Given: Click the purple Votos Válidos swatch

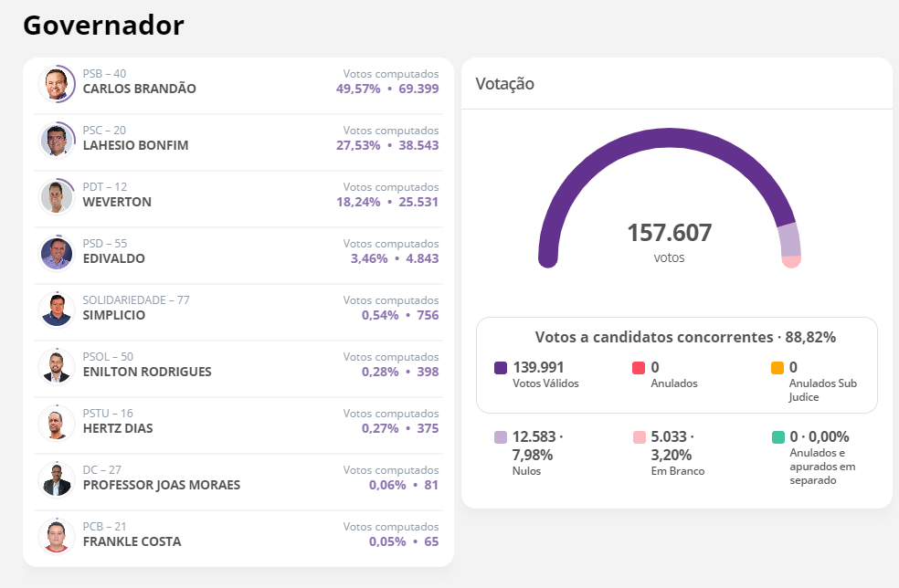Looking at the screenshot, I should click(501, 368).
